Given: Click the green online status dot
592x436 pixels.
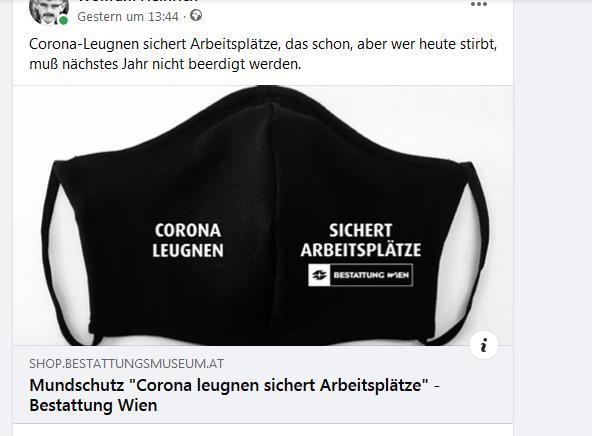Looking at the screenshot, I should (63, 20).
